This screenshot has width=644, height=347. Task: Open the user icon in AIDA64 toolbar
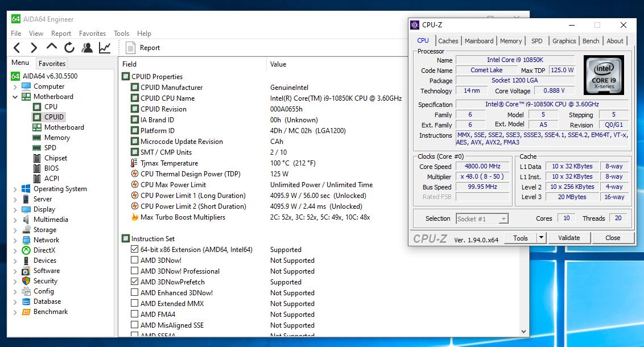[87, 48]
